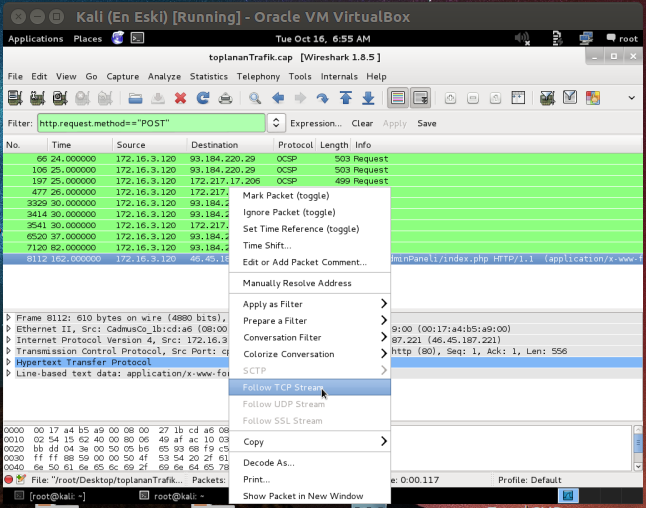Edit display filters toolbar icon
The image size is (646, 508).
(x=570, y=98)
